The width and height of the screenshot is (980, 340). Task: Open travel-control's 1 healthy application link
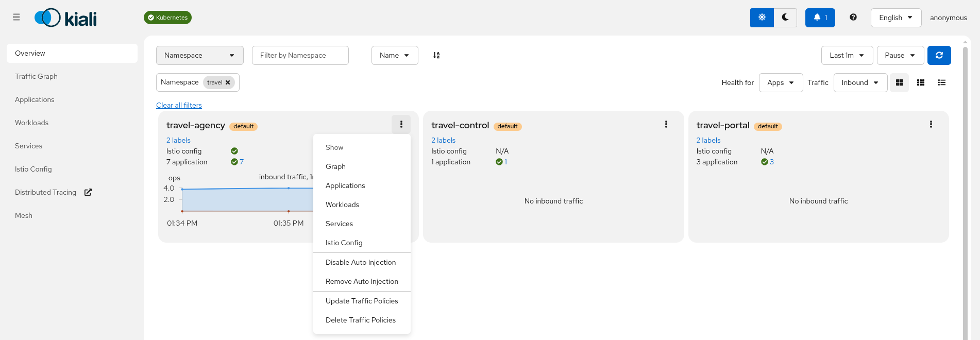[x=505, y=162]
